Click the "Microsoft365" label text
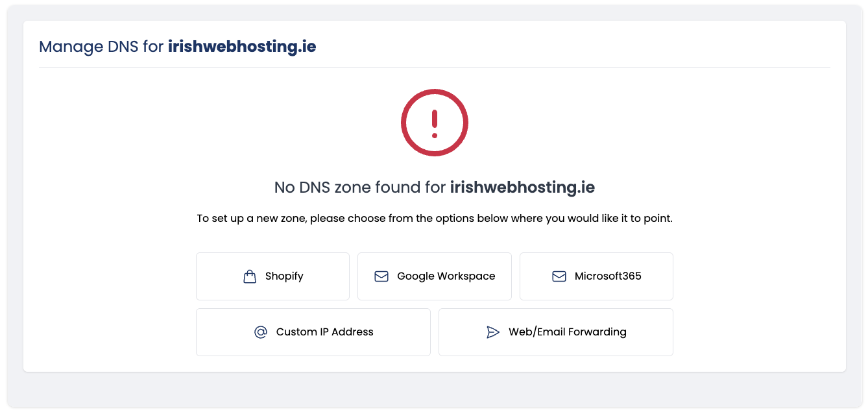Viewport: 868px width, 412px height. tap(608, 276)
